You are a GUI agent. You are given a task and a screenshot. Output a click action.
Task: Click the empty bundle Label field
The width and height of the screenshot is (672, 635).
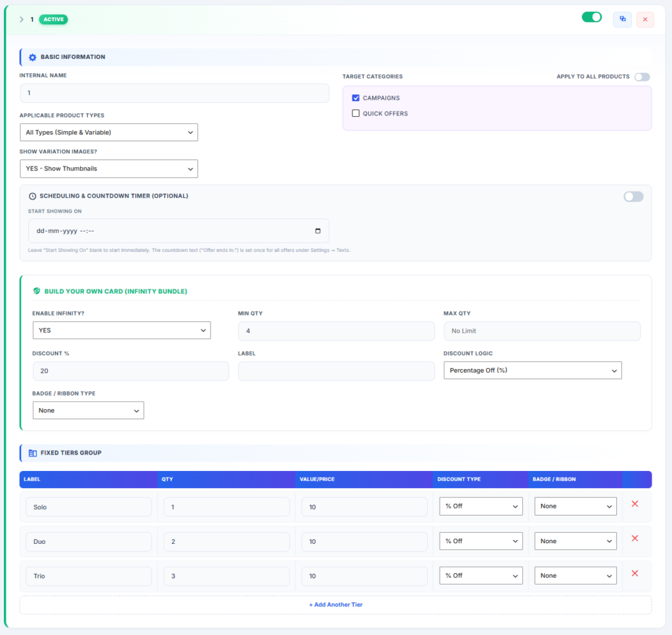337,371
